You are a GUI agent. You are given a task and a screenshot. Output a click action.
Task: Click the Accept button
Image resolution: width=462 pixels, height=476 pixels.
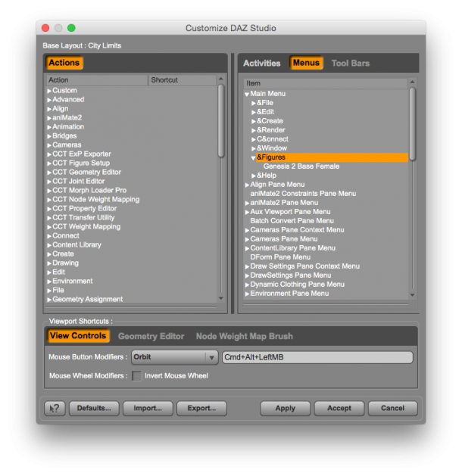click(x=339, y=409)
